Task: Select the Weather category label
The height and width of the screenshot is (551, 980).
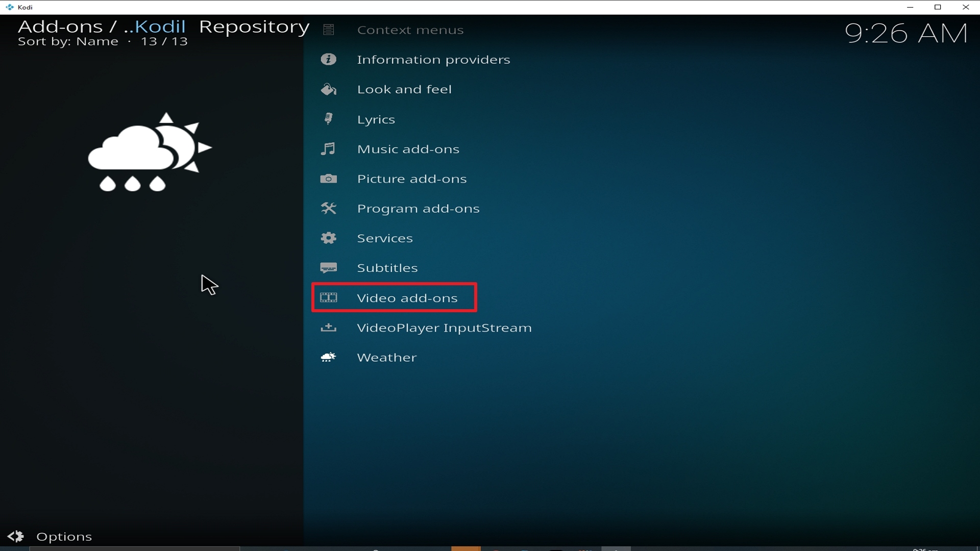Action: click(387, 357)
